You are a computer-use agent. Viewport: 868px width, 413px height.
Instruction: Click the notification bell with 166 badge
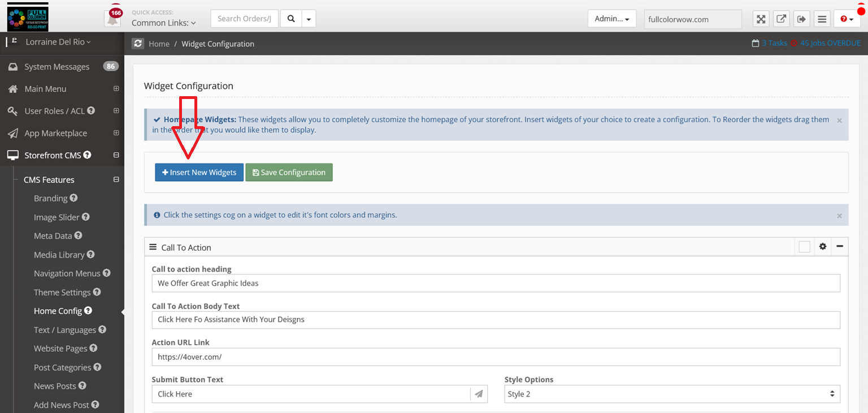[114, 19]
